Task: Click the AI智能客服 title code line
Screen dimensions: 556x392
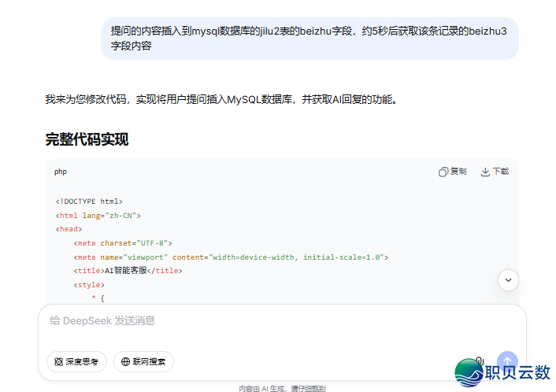Action: point(127,271)
